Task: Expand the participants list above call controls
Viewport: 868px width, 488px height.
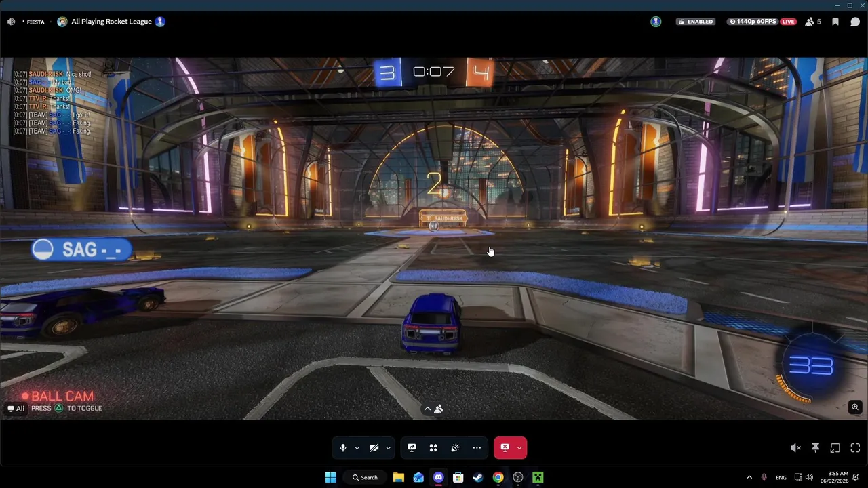Action: pyautogui.click(x=433, y=409)
